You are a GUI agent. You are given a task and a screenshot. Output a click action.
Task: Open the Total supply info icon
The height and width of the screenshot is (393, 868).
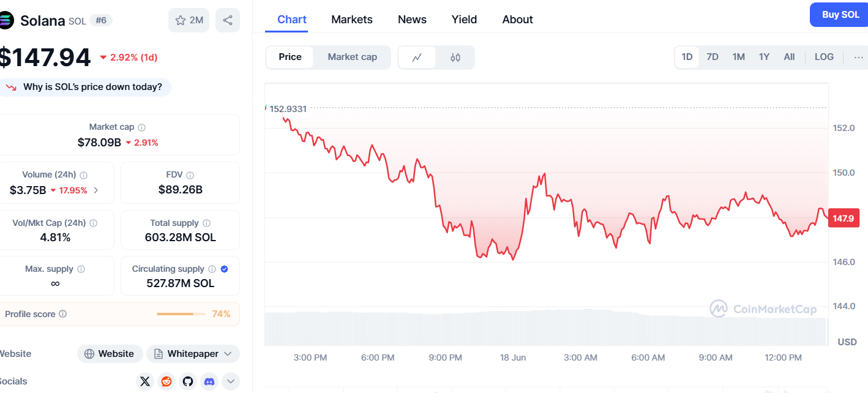click(206, 223)
